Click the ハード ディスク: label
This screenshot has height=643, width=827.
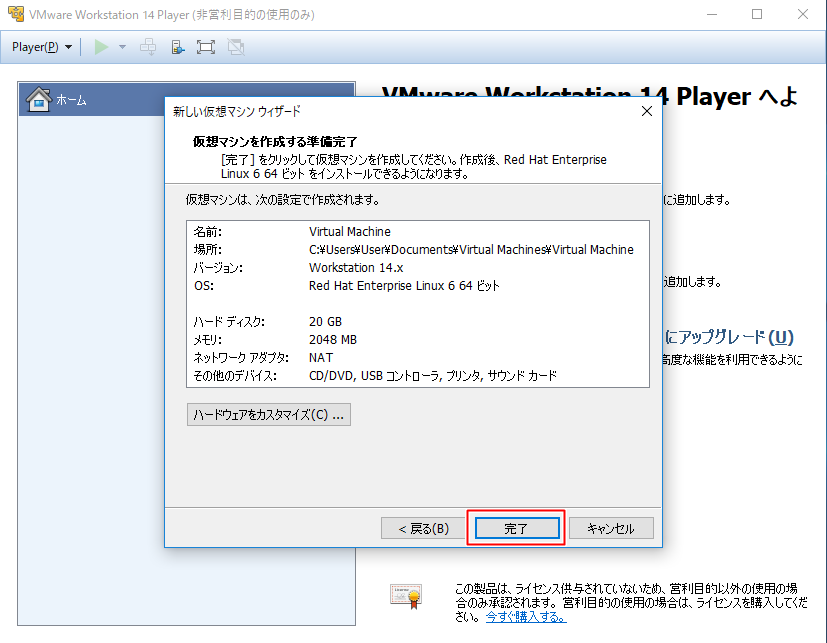coord(229,322)
